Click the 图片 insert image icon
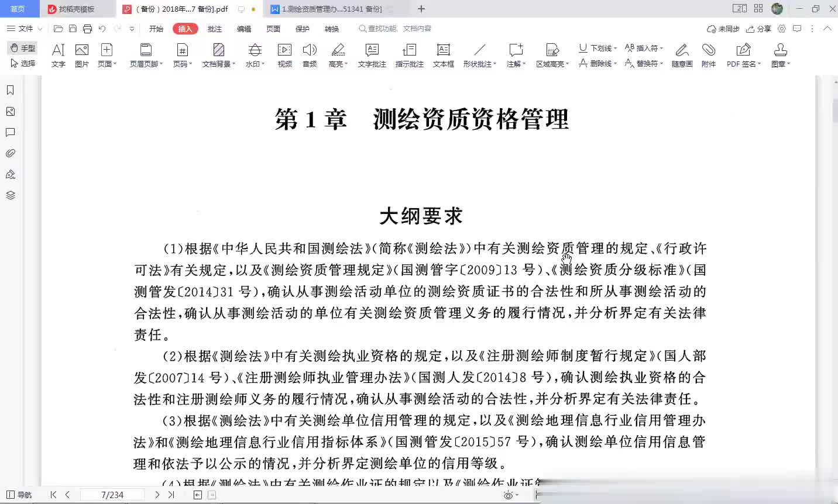The width and height of the screenshot is (838, 504). pos(82,56)
